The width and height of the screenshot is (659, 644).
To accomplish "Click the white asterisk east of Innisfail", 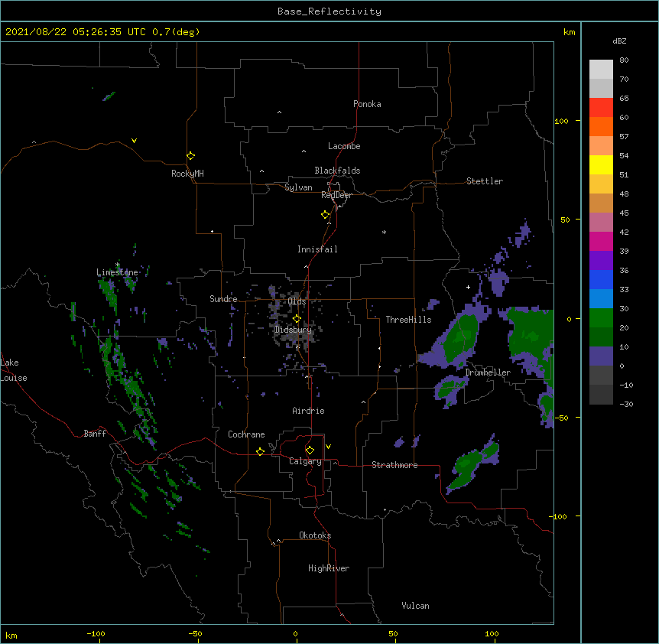I will point(384,232).
